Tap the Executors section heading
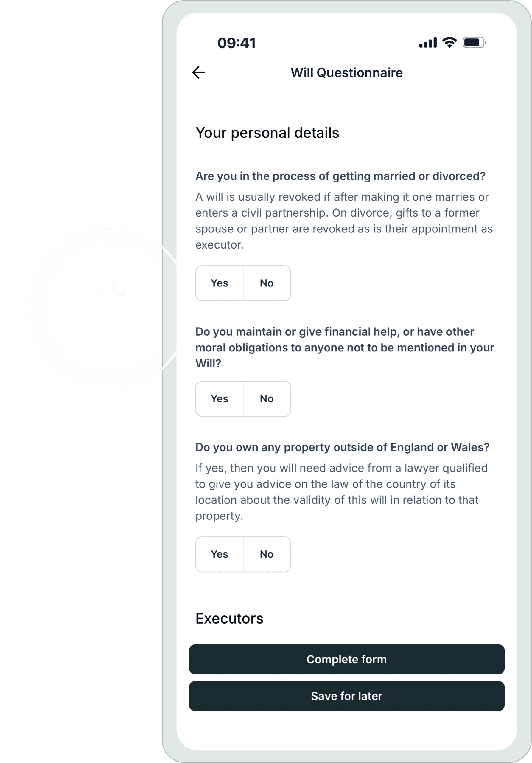Image resolution: width=532 pixels, height=763 pixels. [x=229, y=618]
